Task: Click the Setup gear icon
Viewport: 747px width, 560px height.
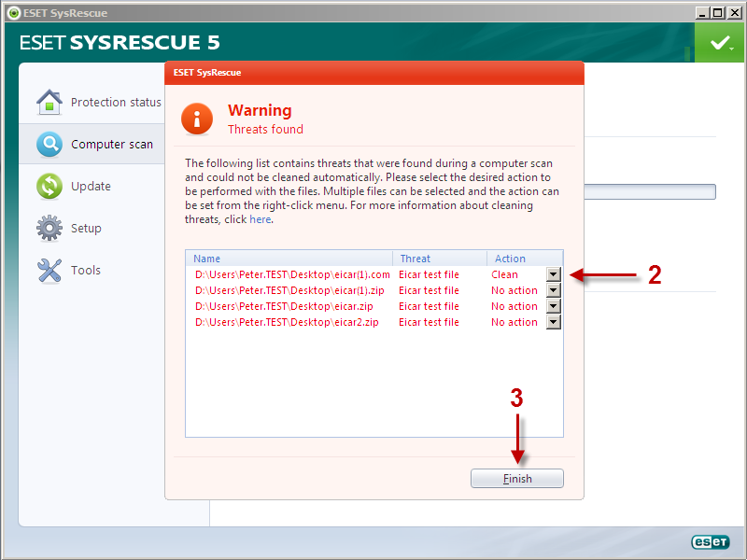Action: [49, 228]
